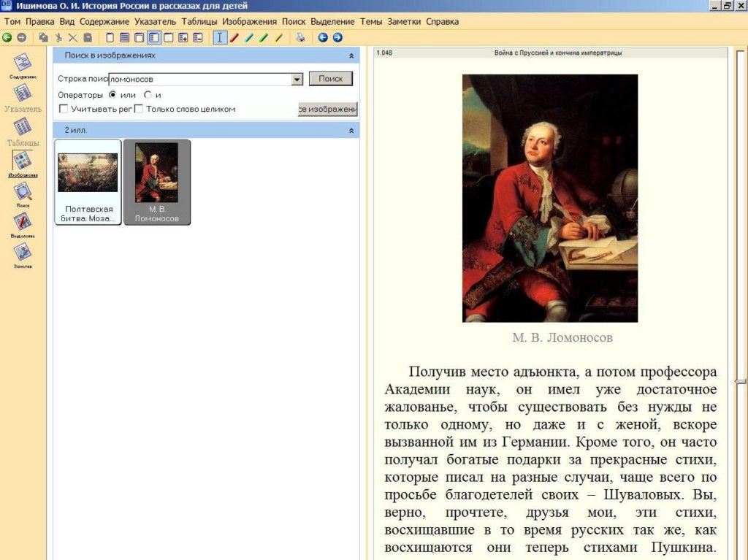This screenshot has width=748, height=560.
Task: Click the large Lomonosov portrait image
Action: coord(550,198)
